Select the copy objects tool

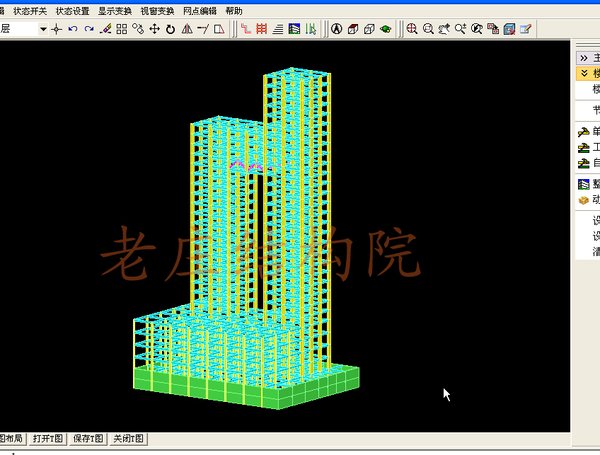(x=138, y=29)
